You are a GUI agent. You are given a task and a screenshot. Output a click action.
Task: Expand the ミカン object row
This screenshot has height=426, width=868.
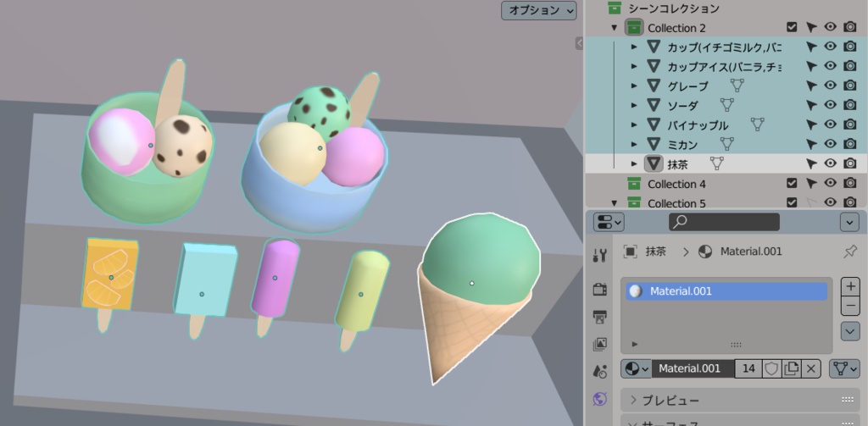click(x=634, y=144)
